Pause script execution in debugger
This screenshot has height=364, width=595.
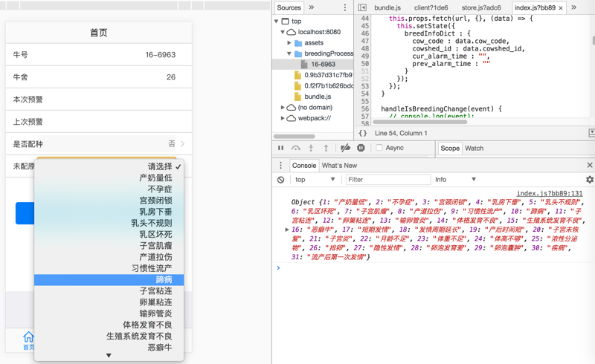point(281,148)
